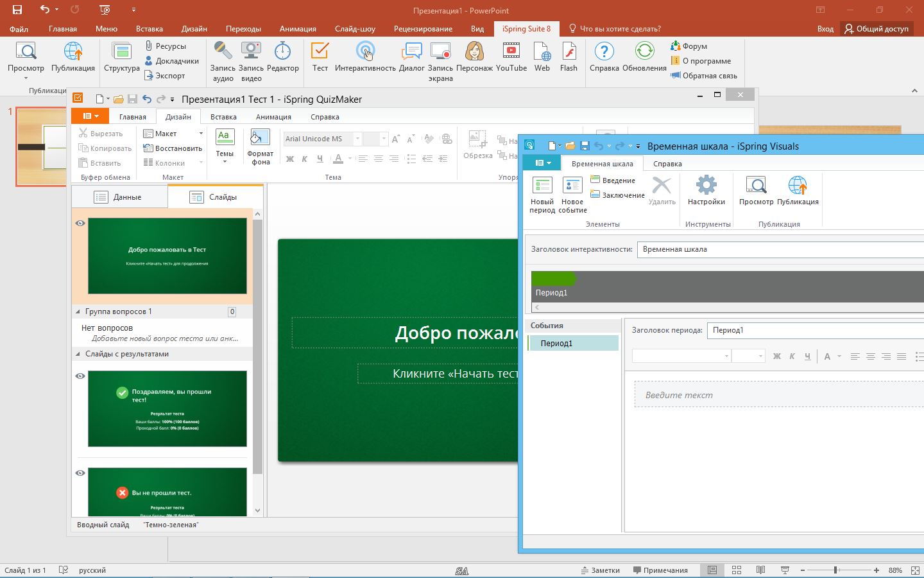924x578 pixels.
Task: Click the Введение button in Visuals ribbon
Action: tap(613, 180)
